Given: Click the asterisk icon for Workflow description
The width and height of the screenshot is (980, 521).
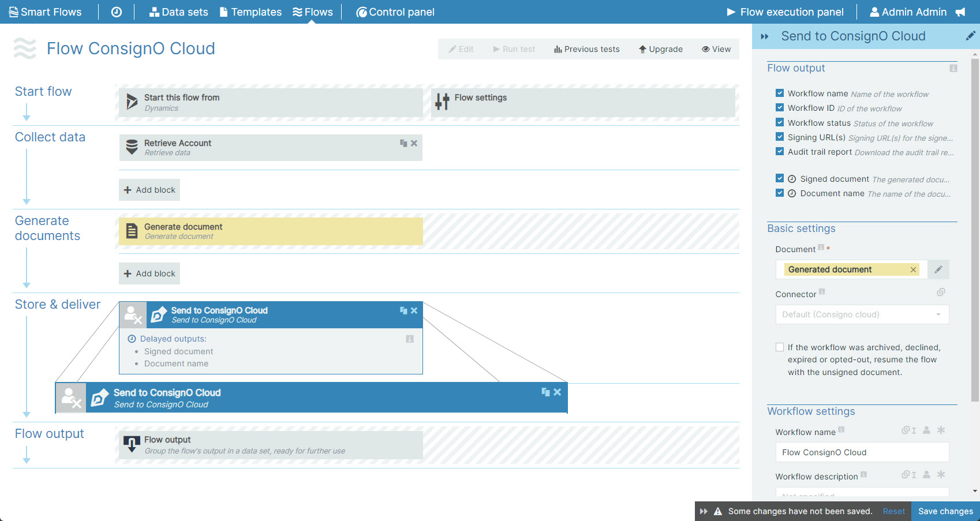Looking at the screenshot, I should (x=941, y=474).
